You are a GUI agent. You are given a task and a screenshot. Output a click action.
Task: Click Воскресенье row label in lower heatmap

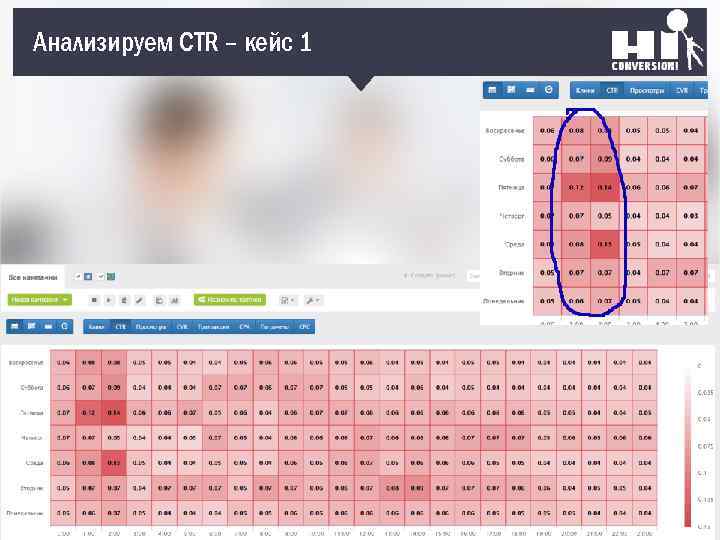point(26,363)
